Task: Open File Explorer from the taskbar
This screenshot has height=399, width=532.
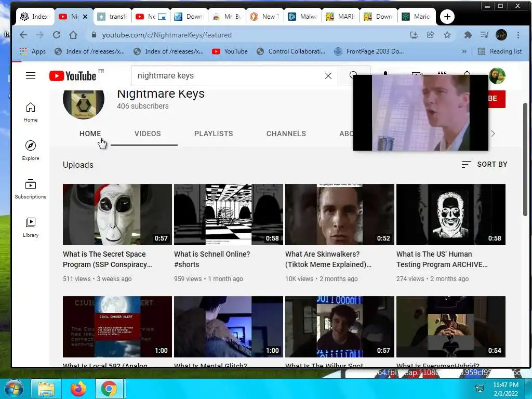Action: (x=46, y=389)
